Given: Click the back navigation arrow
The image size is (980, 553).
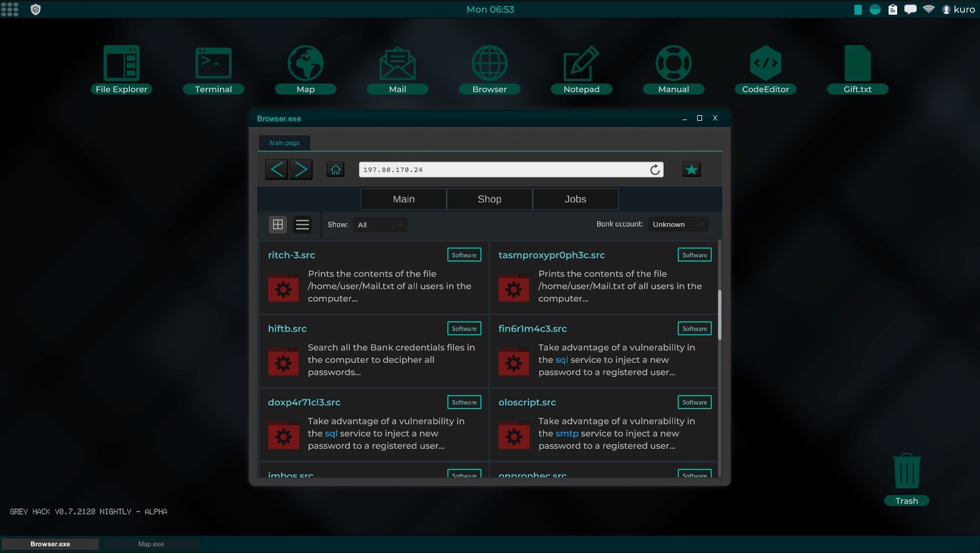Looking at the screenshot, I should point(276,169).
